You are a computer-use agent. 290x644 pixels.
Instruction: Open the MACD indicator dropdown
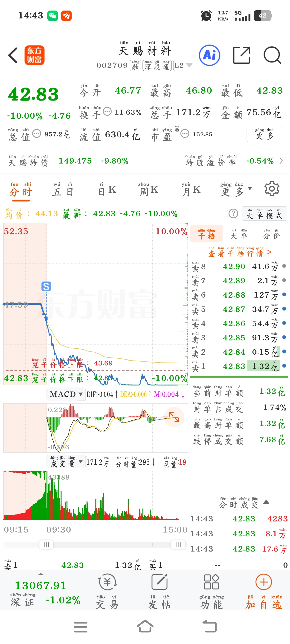[x=66, y=394]
